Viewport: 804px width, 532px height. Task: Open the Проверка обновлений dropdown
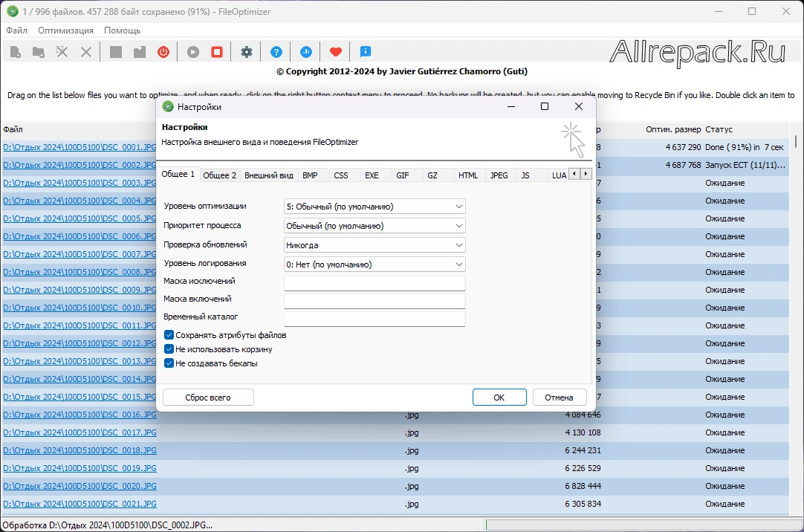pyautogui.click(x=375, y=245)
